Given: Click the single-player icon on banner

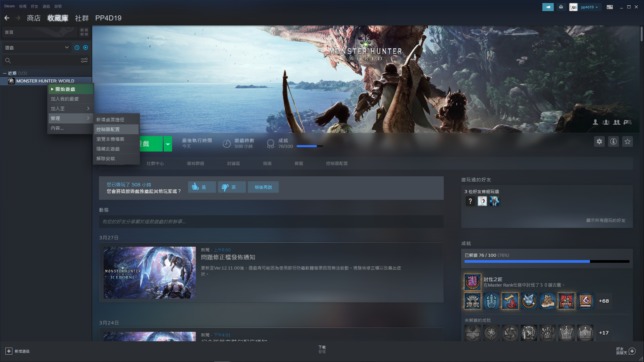Looking at the screenshot, I should click(595, 122).
